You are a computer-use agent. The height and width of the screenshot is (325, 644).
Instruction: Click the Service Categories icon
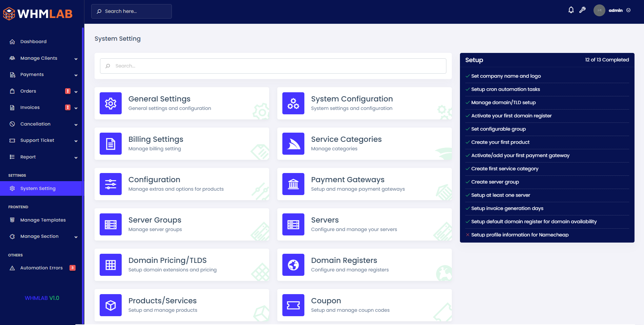click(x=293, y=144)
